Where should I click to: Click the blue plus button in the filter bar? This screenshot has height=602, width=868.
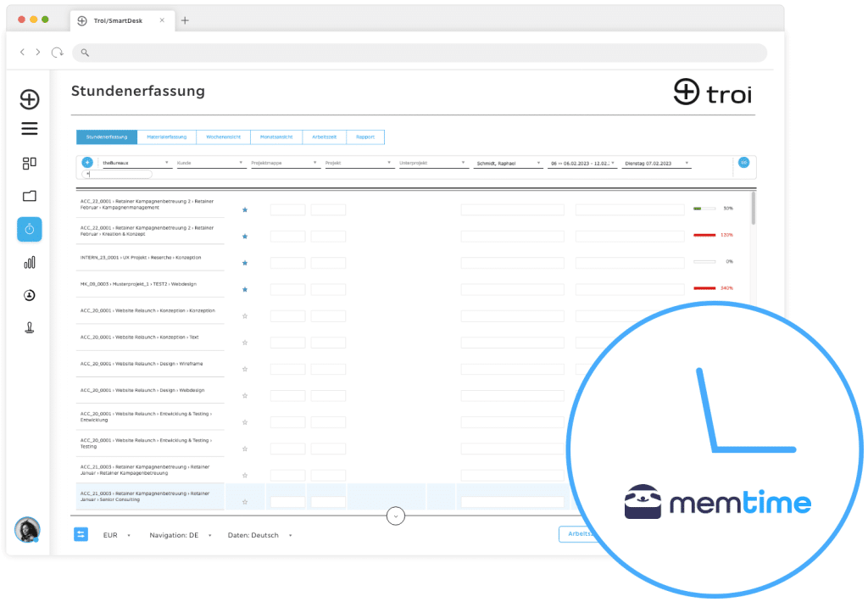pyautogui.click(x=87, y=162)
